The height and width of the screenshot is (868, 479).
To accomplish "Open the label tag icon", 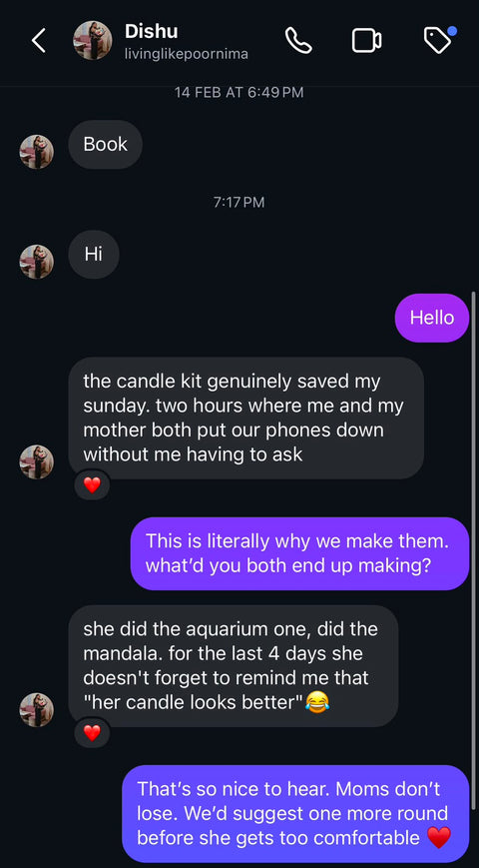I will [x=439, y=40].
